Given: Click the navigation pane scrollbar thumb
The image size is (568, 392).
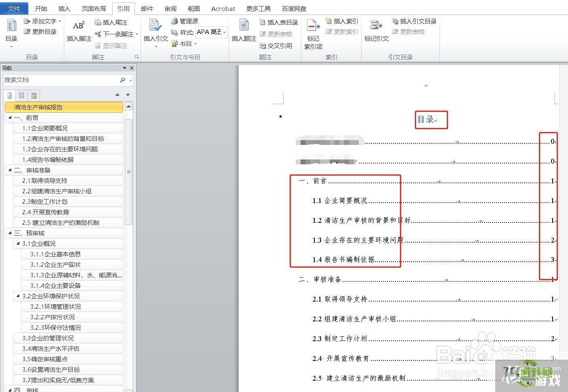Looking at the screenshot, I should click(x=129, y=172).
